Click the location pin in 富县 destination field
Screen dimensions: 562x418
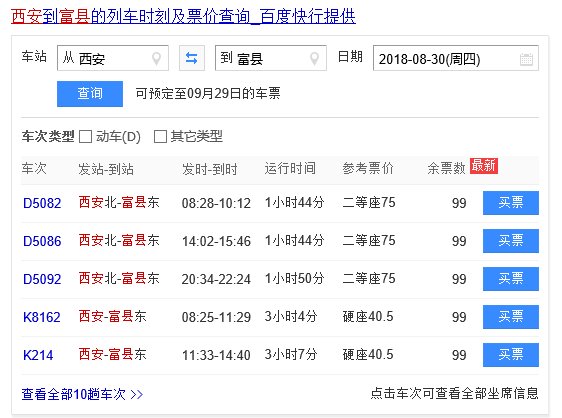[x=314, y=58]
